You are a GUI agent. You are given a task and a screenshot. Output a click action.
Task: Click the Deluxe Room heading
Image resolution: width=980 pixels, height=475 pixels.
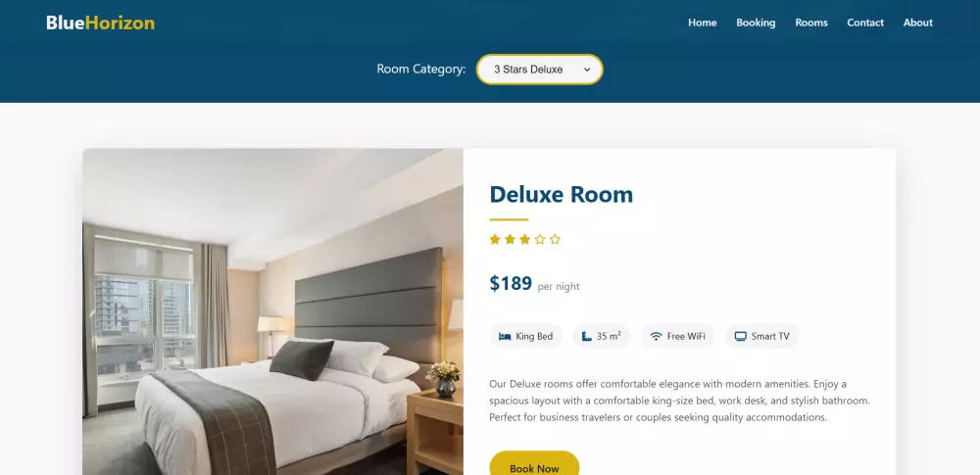(x=562, y=194)
